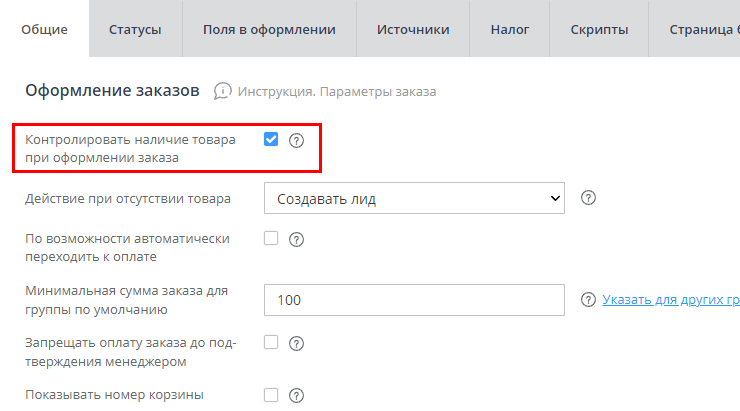Click help icon for Показывать номер корзины
740x411 pixels.
296,396
